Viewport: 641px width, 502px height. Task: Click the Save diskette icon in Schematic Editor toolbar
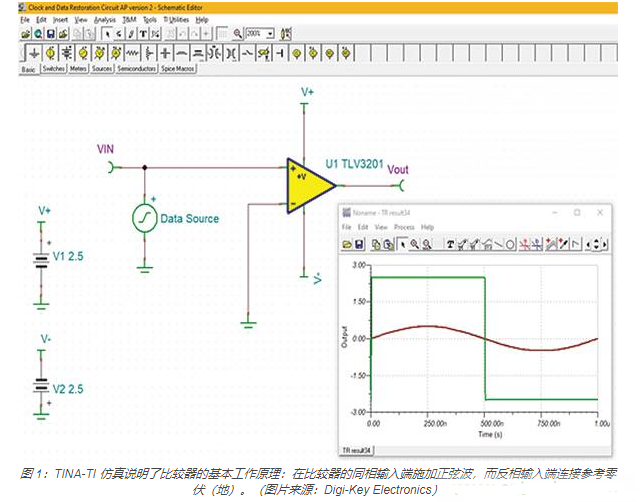[x=50, y=34]
